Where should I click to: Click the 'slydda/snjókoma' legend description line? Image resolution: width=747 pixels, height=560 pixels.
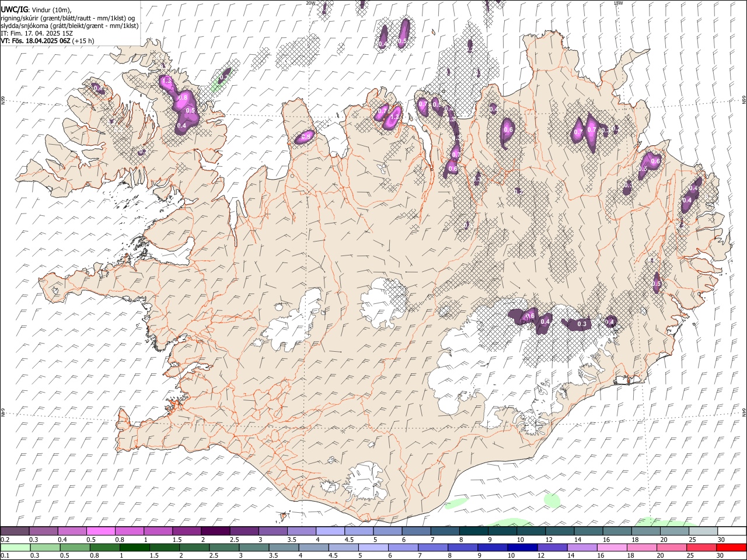[x=69, y=26]
